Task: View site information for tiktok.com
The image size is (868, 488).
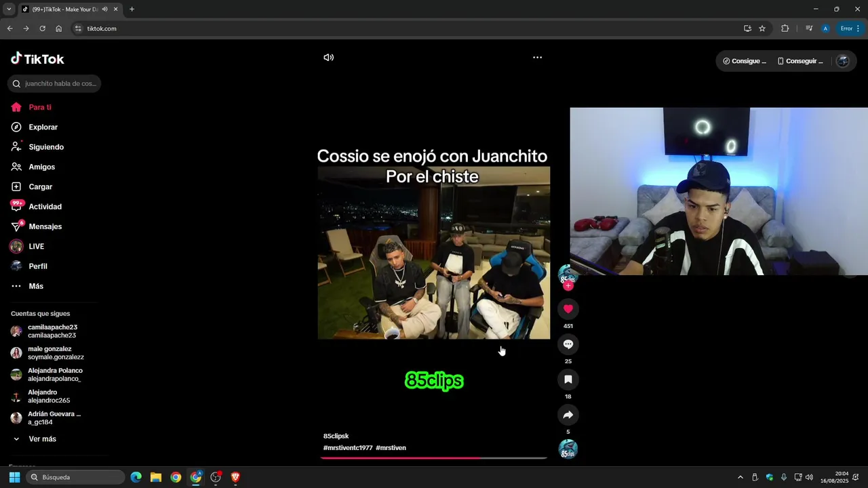Action: pos(78,28)
